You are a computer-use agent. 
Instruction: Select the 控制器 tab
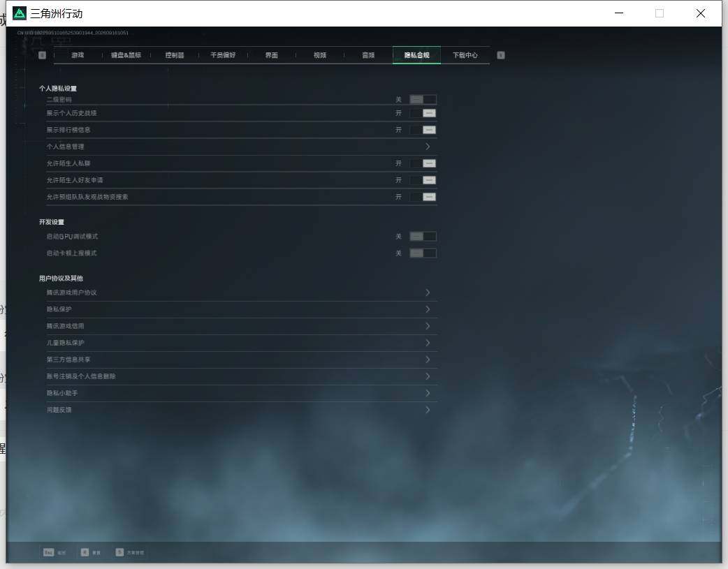[175, 55]
